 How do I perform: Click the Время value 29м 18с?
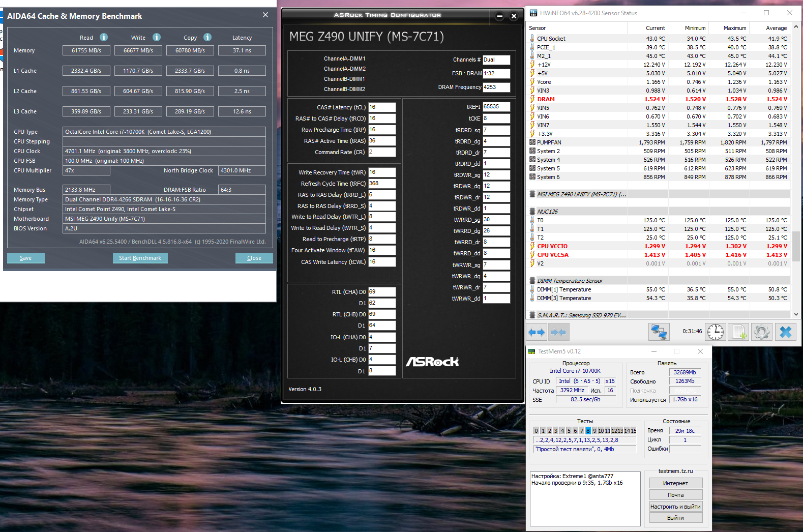(685, 431)
